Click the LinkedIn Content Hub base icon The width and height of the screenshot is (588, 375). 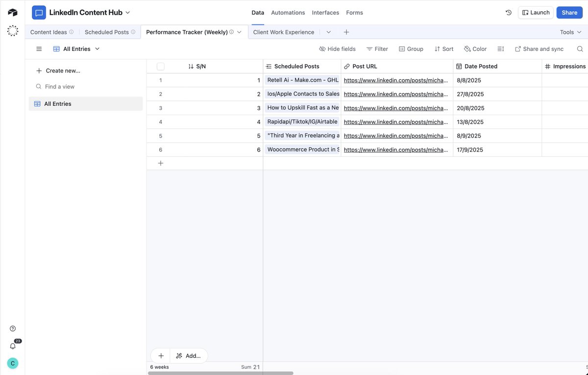(x=39, y=13)
